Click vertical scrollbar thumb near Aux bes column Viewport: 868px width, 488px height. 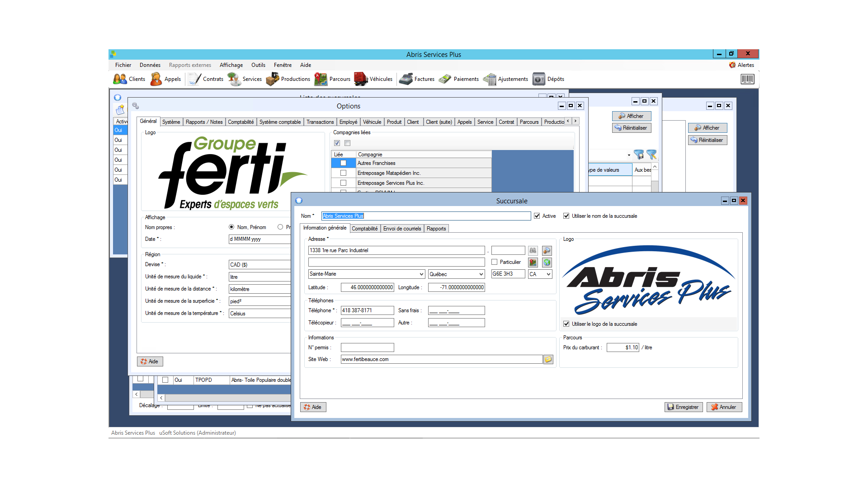655,186
